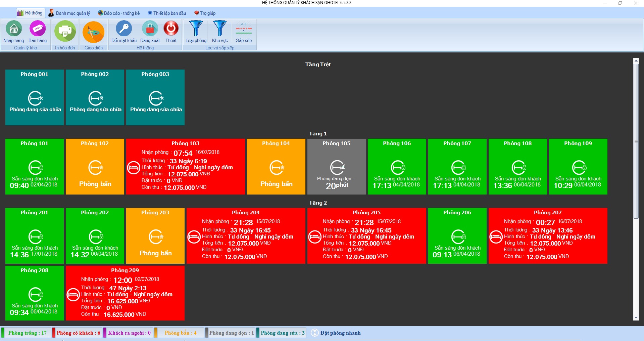The image size is (644, 341).
Task: Click the scrollbar down arrow
Action: point(636,317)
